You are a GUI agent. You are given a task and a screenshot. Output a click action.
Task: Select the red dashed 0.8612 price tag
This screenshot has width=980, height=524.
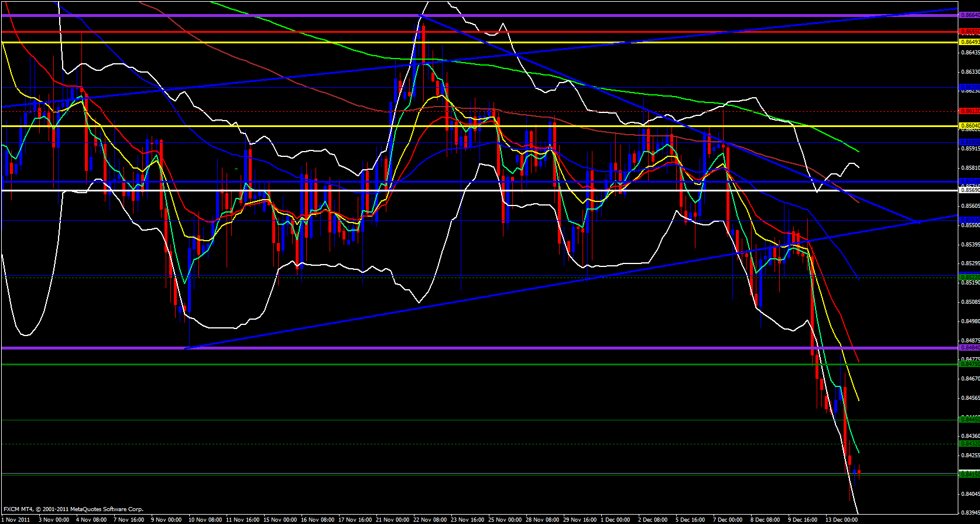pyautogui.click(x=969, y=111)
